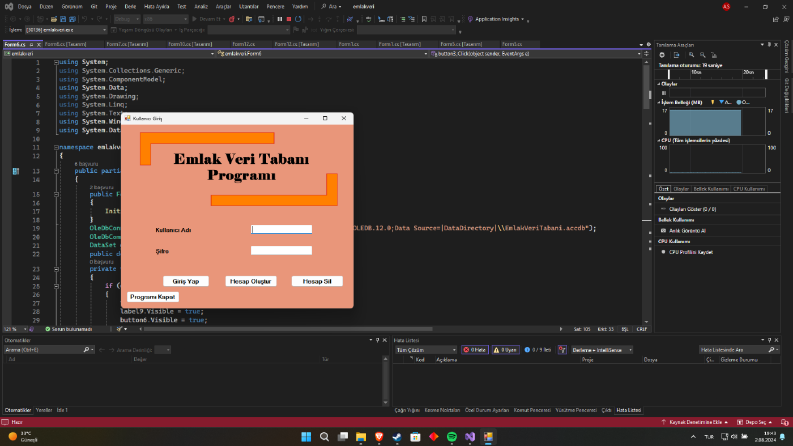Image resolution: width=793 pixels, height=446 pixels.
Task: Click the Open file folder icon in toolbar
Action: pos(54,19)
